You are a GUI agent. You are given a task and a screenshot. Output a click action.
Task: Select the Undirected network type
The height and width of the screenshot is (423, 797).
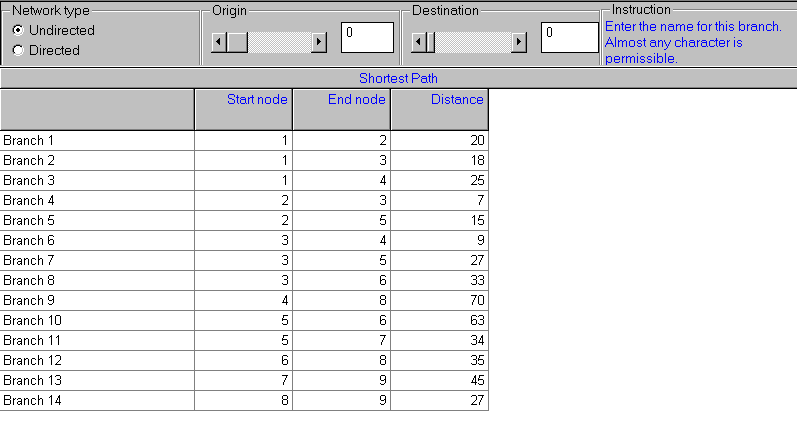pyautogui.click(x=18, y=31)
